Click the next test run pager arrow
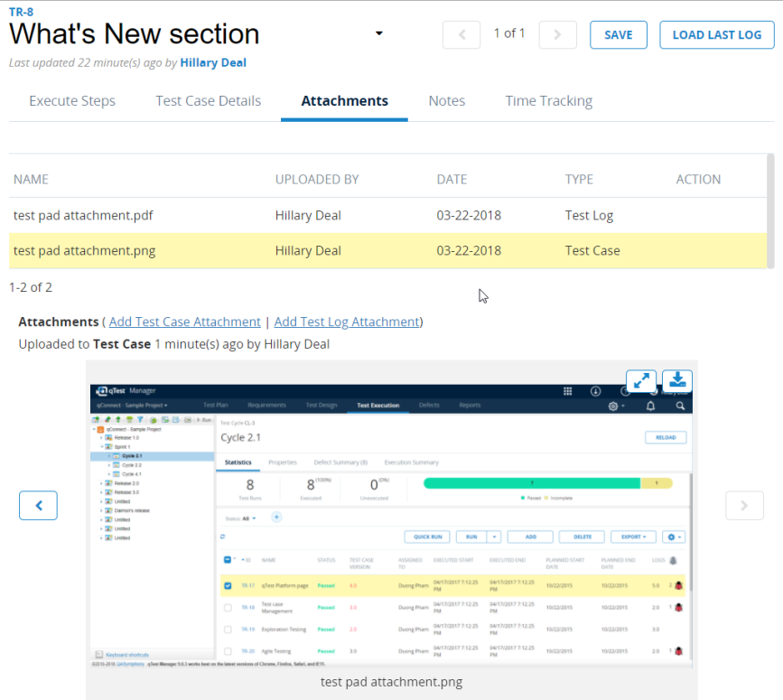Screen dimensions: 783x700 [x=557, y=34]
